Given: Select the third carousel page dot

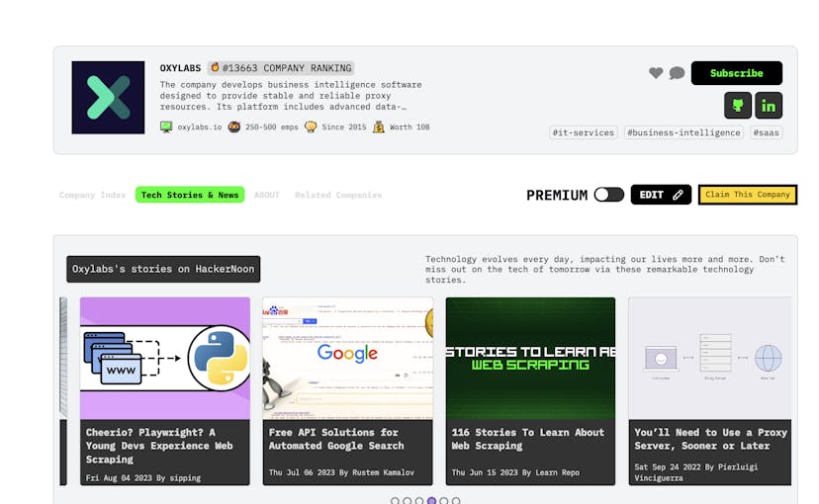Looking at the screenshot, I should [x=419, y=501].
